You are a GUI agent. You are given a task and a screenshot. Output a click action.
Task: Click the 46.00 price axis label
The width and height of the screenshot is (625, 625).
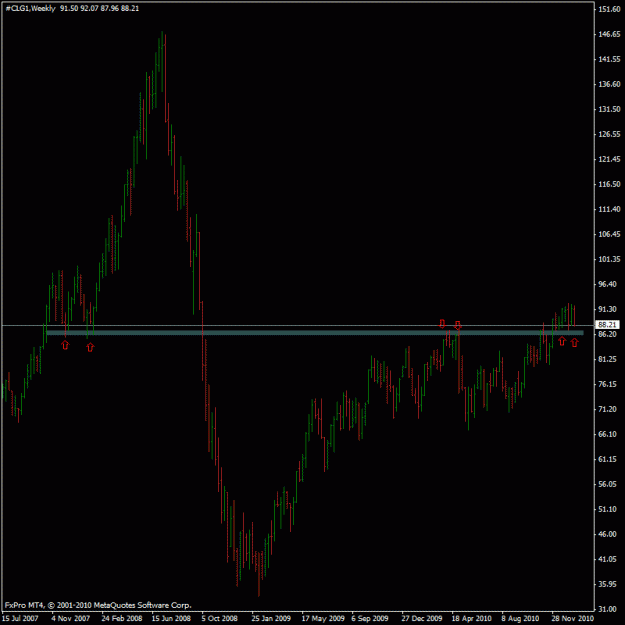pyautogui.click(x=607, y=535)
